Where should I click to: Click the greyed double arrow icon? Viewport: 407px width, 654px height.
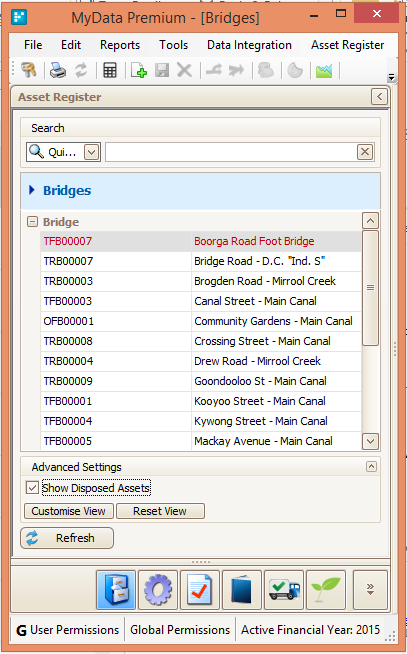[x=236, y=70]
